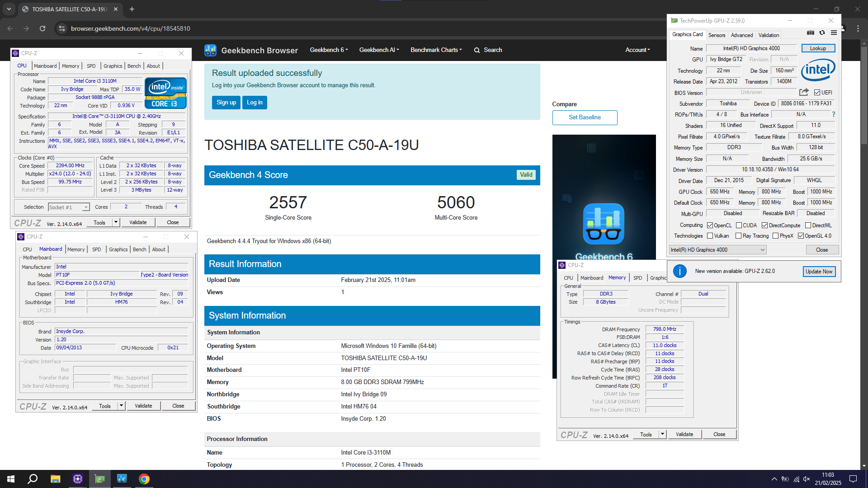The width and height of the screenshot is (868, 488).
Task: Click the muted volume tray icon
Action: 807,479
